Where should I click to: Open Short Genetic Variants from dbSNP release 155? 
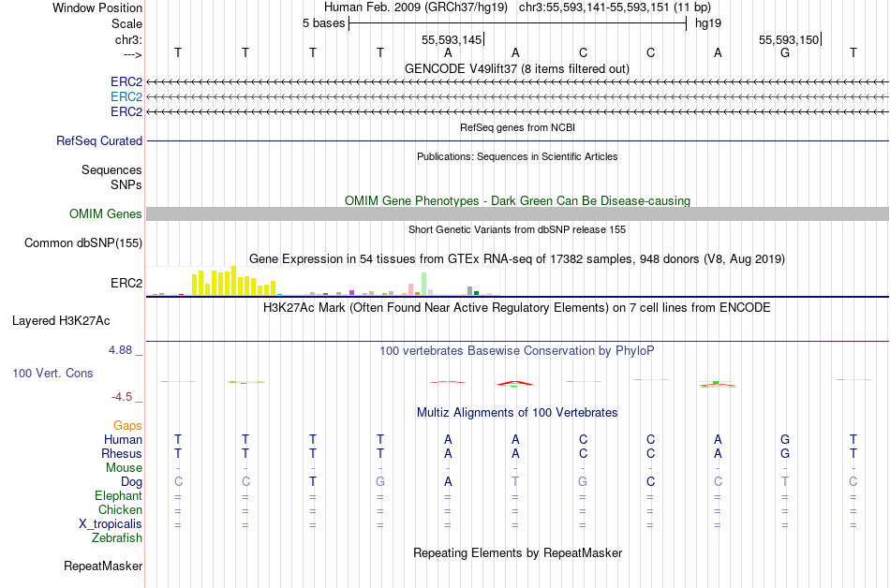(517, 229)
